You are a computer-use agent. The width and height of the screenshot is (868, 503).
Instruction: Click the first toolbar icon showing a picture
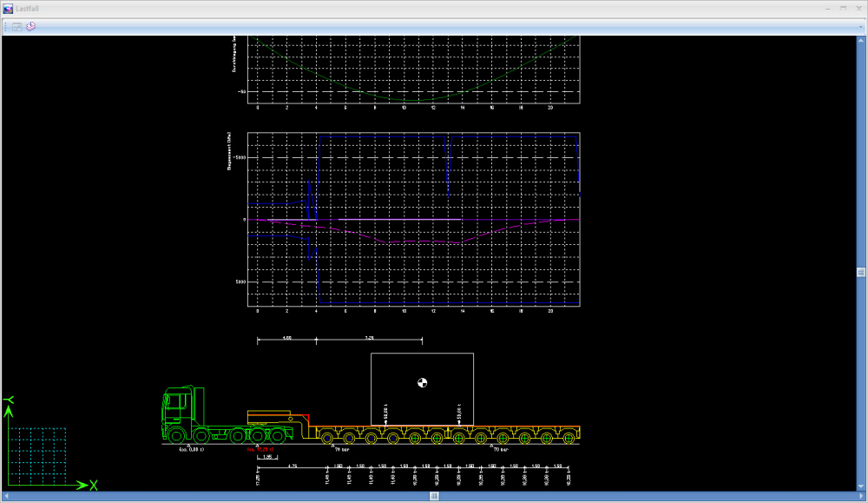click(17, 27)
